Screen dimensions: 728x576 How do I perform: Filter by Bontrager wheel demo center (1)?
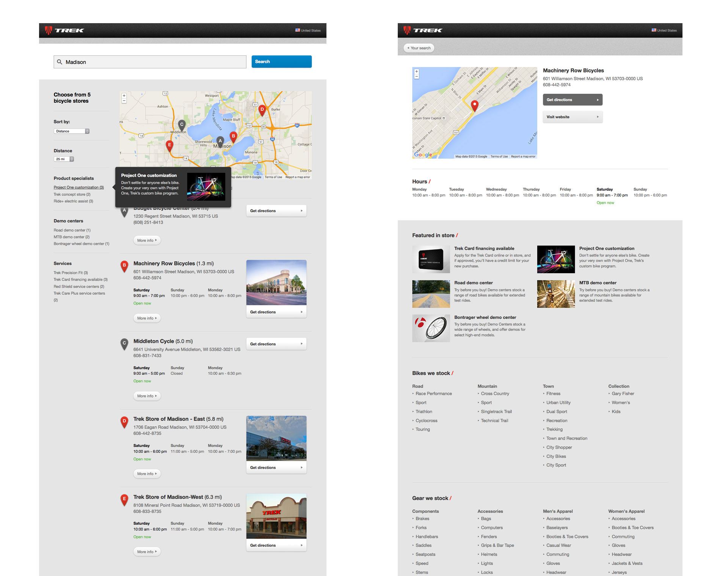[82, 244]
